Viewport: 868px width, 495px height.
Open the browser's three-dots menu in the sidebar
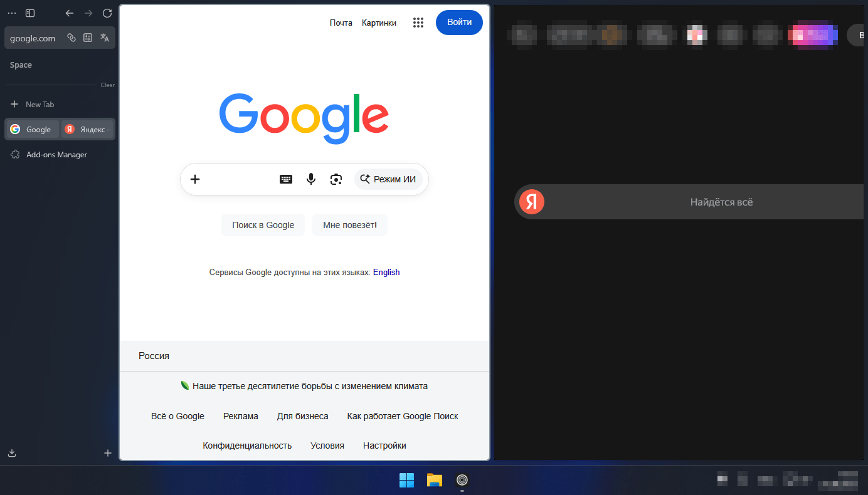(x=12, y=13)
